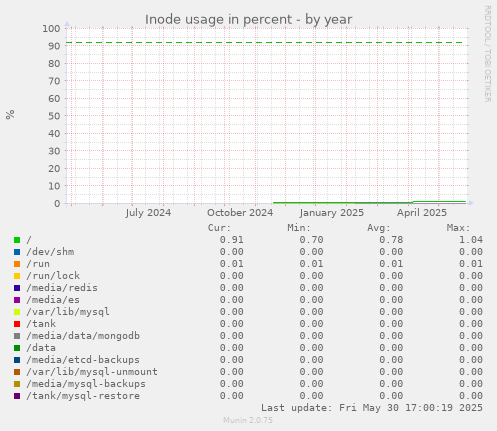Select the maroon /tank/mysql-restore swatch
The height and width of the screenshot is (431, 497).
(17, 396)
